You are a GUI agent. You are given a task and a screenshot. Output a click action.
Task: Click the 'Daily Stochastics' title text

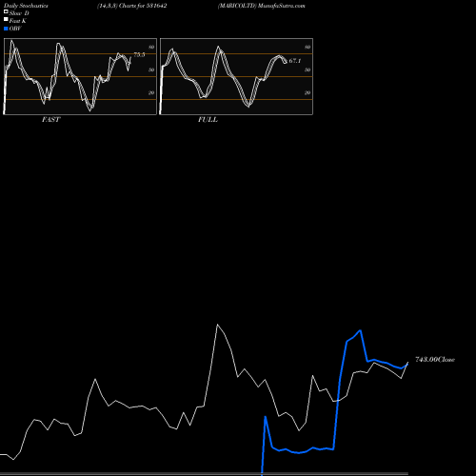pos(26,6)
